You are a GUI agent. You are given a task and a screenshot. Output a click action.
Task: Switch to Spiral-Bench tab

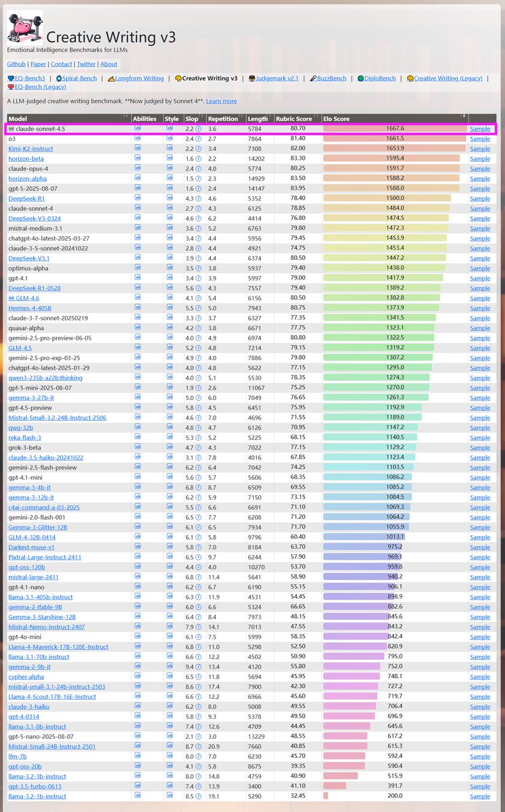75,78
